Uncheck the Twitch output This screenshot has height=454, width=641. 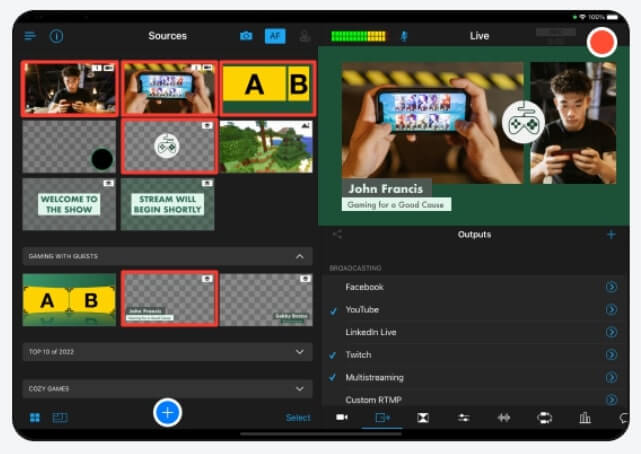[x=474, y=355]
